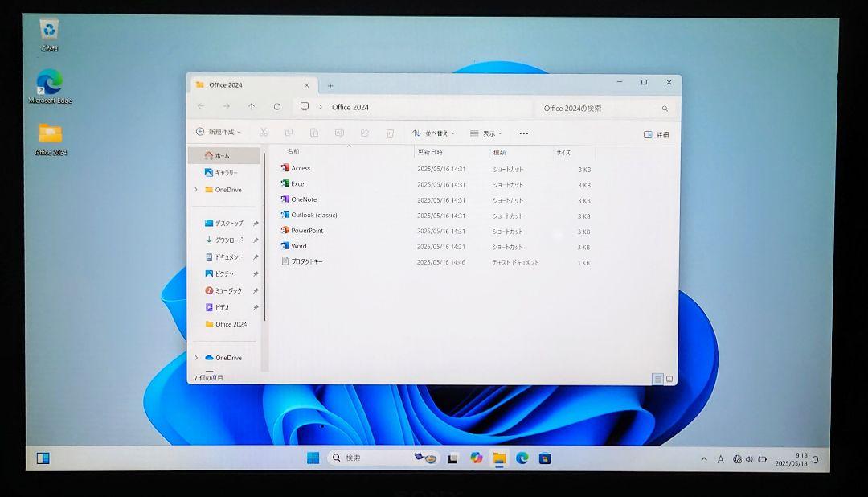The height and width of the screenshot is (497, 868).
Task: Select ホーム in the navigation pane
Action: [x=224, y=156]
